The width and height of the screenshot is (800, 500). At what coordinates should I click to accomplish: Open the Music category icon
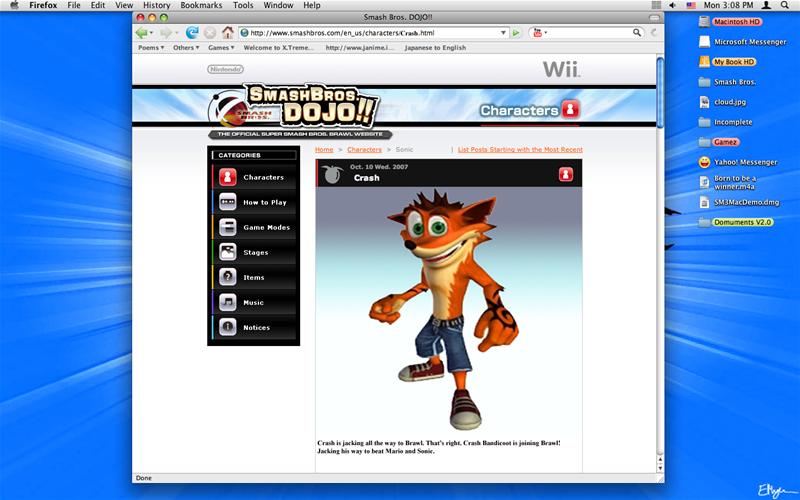[x=228, y=302]
